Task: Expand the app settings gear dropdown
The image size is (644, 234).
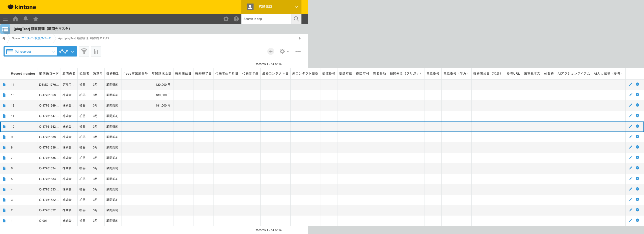Action: [284, 51]
